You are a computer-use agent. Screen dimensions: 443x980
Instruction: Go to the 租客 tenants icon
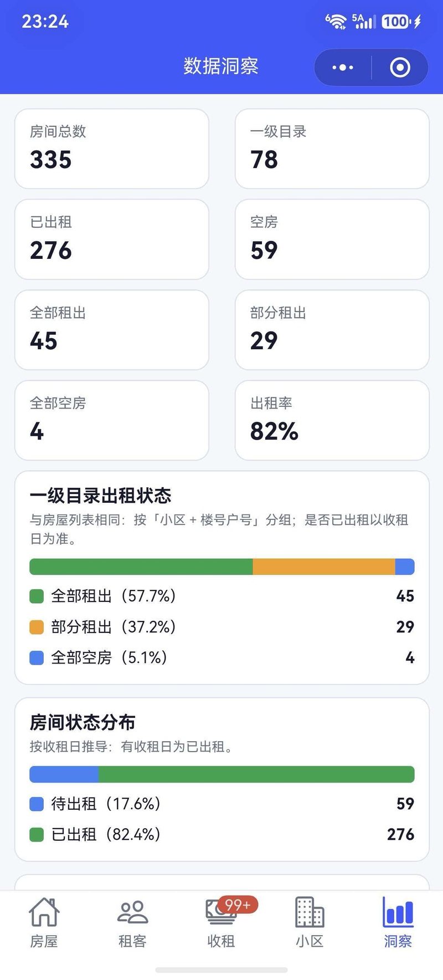(132, 912)
